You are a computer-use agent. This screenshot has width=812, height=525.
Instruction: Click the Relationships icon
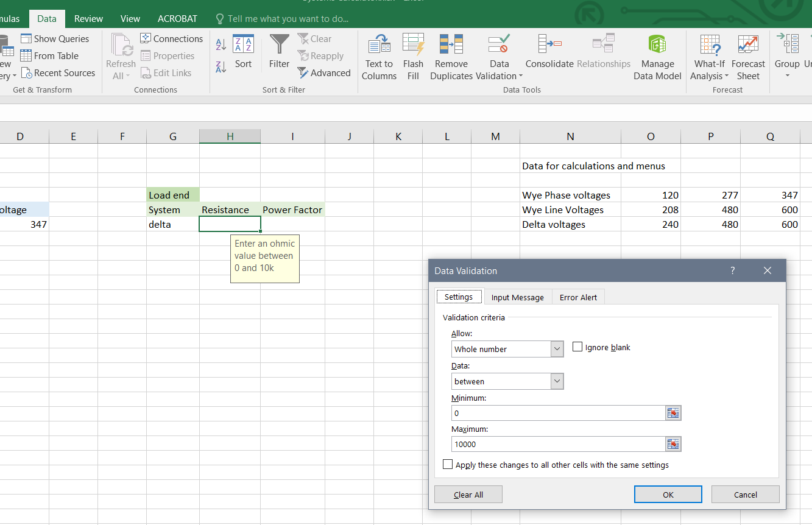[x=604, y=44]
